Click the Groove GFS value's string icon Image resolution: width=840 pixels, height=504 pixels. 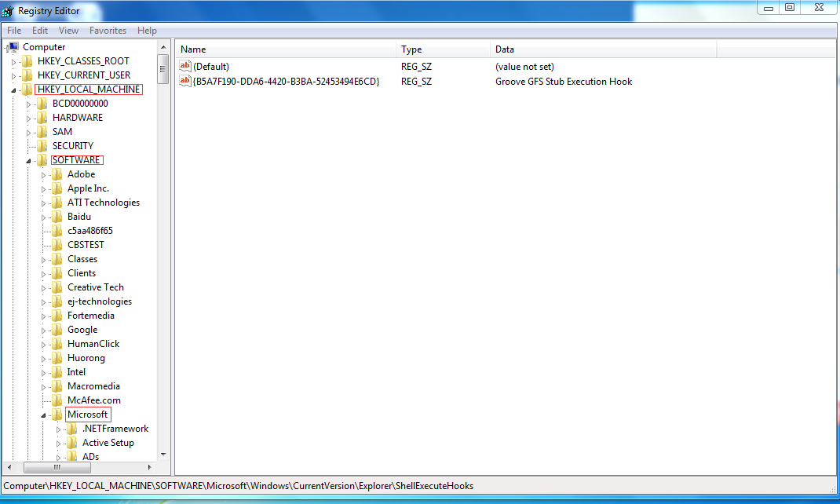click(x=185, y=81)
